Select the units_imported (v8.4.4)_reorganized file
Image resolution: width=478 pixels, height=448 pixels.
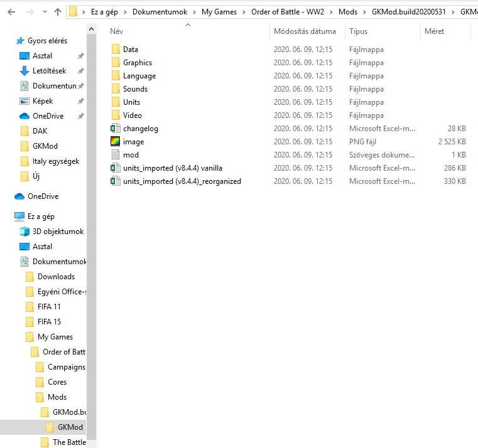coord(182,181)
